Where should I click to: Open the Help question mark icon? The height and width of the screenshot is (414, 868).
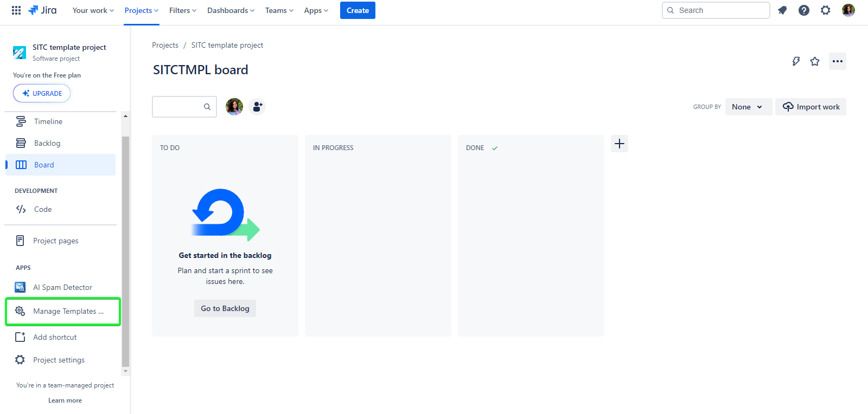click(804, 10)
